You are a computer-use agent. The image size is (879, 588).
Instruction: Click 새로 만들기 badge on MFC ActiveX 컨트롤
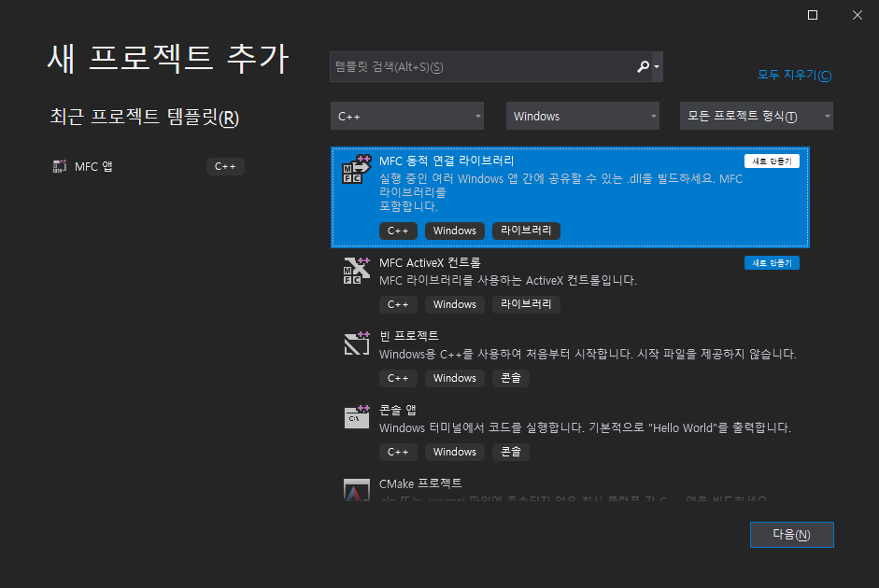click(x=772, y=263)
